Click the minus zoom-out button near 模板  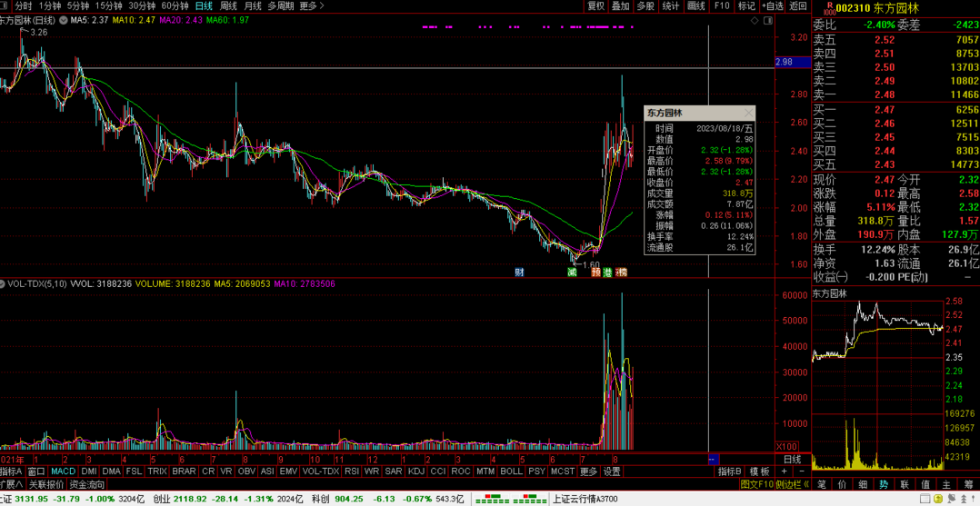coord(800,471)
